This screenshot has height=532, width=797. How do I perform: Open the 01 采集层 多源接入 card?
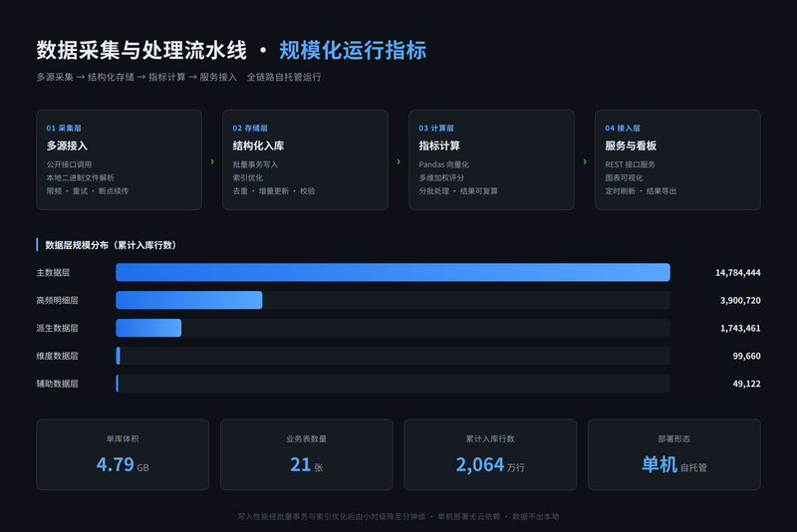click(119, 160)
